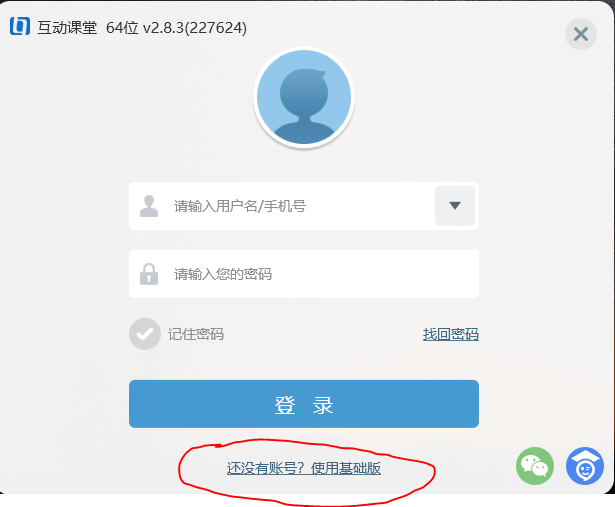The image size is (615, 507).
Task: Click the 记住密码 label text
Action: click(196, 334)
